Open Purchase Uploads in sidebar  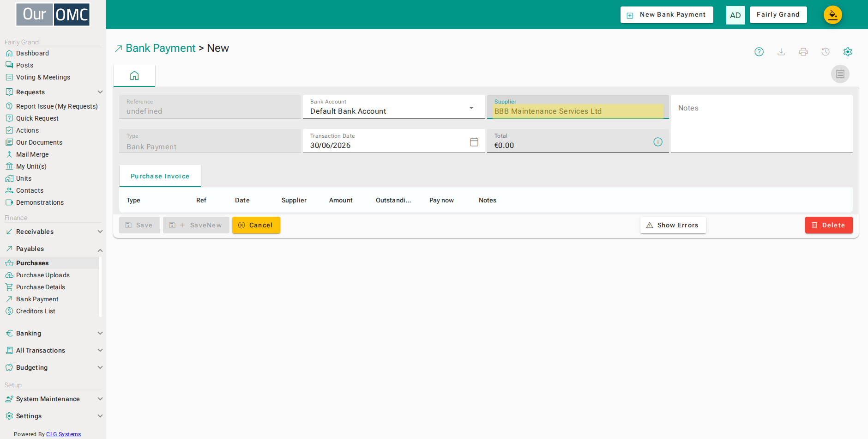pos(42,275)
